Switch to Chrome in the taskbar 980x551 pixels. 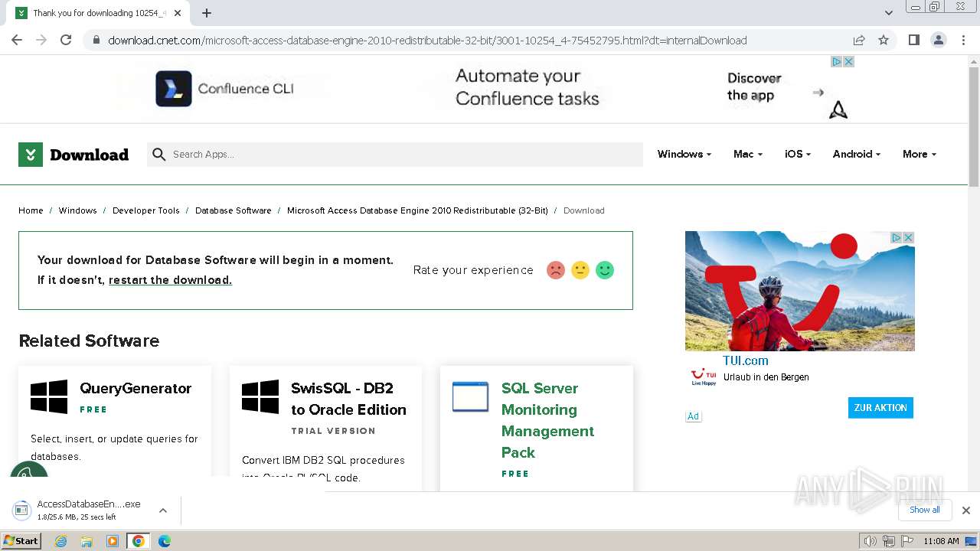pyautogui.click(x=138, y=541)
